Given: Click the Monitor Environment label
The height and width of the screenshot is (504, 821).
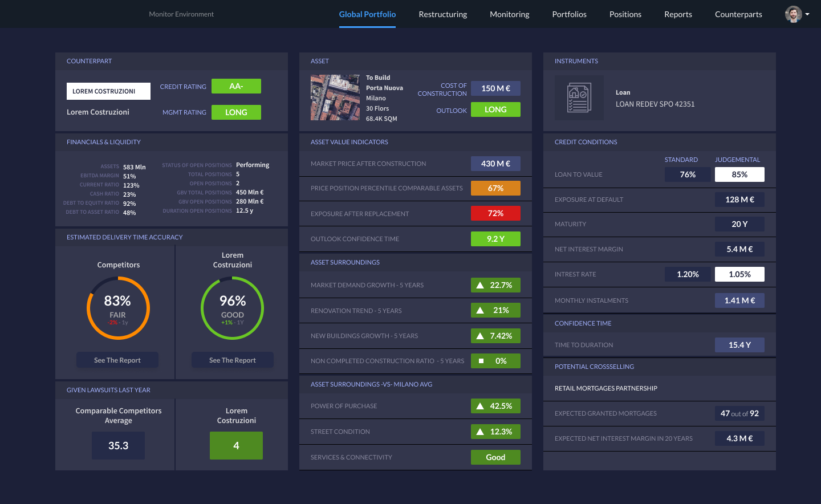Looking at the screenshot, I should pyautogui.click(x=181, y=14).
